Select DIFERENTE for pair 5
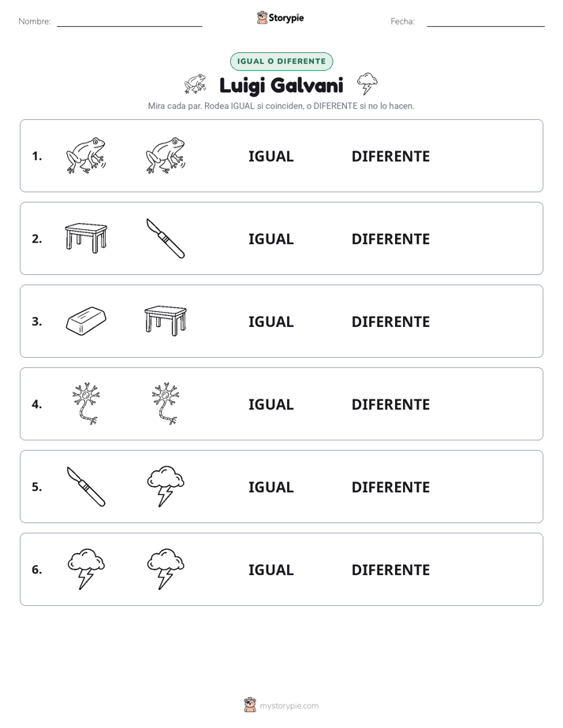The height and width of the screenshot is (728, 563). pyautogui.click(x=390, y=487)
